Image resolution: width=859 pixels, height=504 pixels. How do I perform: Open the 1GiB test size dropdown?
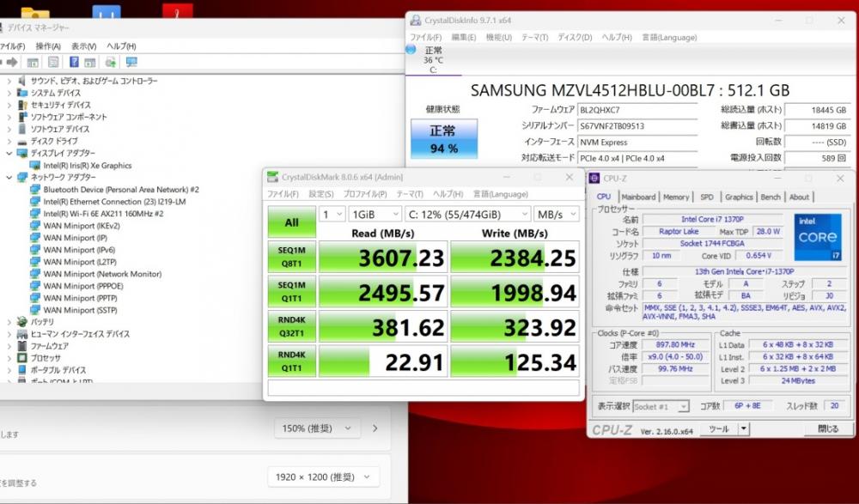coord(375,215)
